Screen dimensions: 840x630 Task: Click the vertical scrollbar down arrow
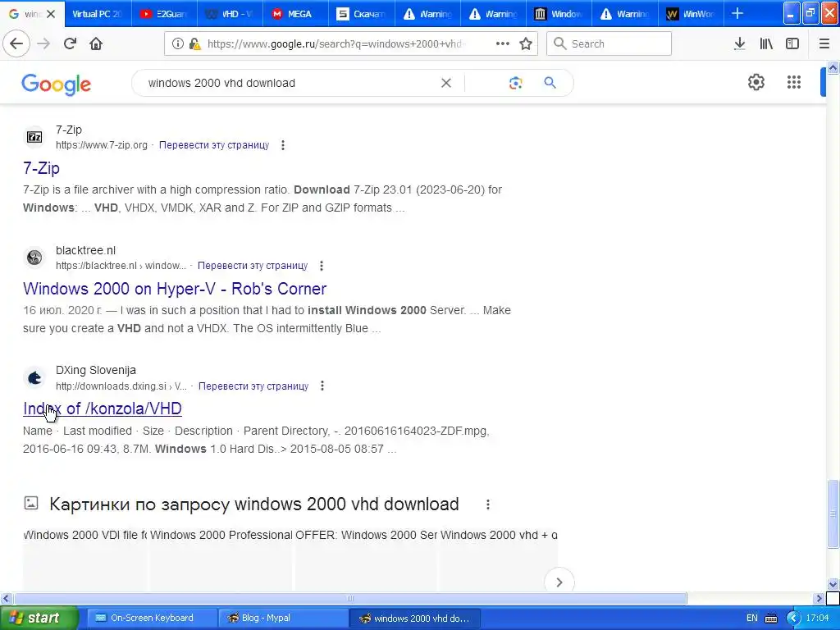tap(833, 584)
